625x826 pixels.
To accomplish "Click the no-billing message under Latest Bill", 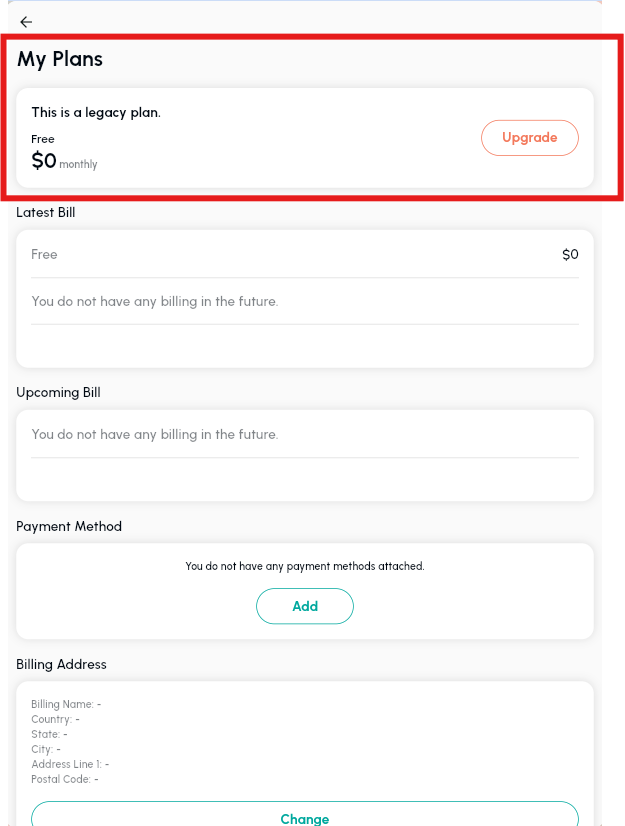I will tap(155, 301).
